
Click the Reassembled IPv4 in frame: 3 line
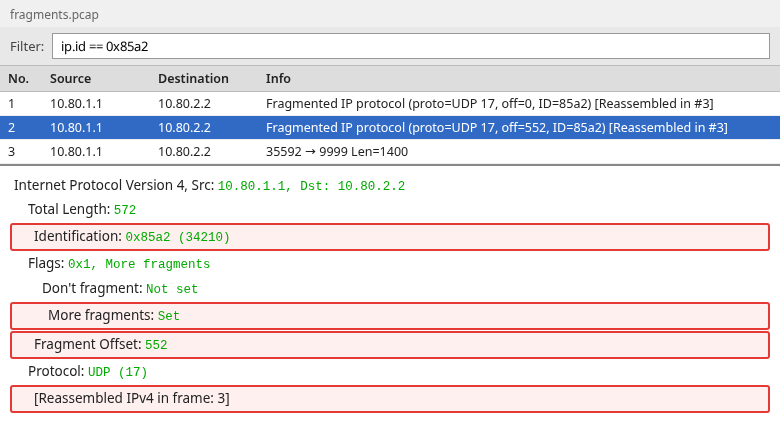pyautogui.click(x=390, y=399)
